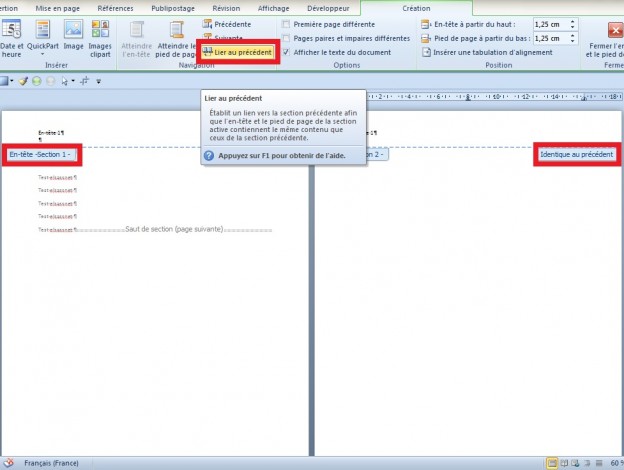Viewport: 624px width, 470px height.
Task: Close header and footer with red X
Action: (x=615, y=30)
